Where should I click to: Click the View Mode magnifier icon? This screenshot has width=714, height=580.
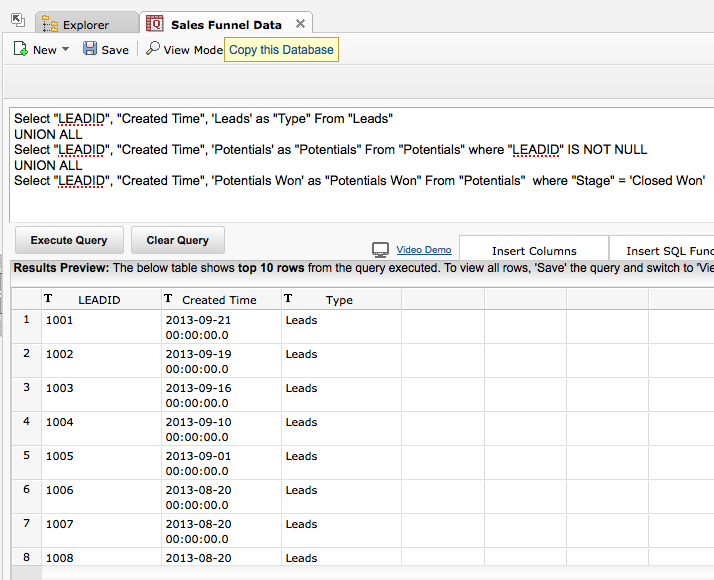[152, 49]
